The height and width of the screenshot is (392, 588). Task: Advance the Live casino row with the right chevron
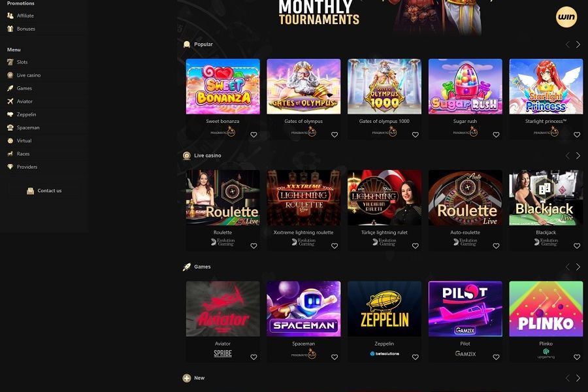point(578,155)
